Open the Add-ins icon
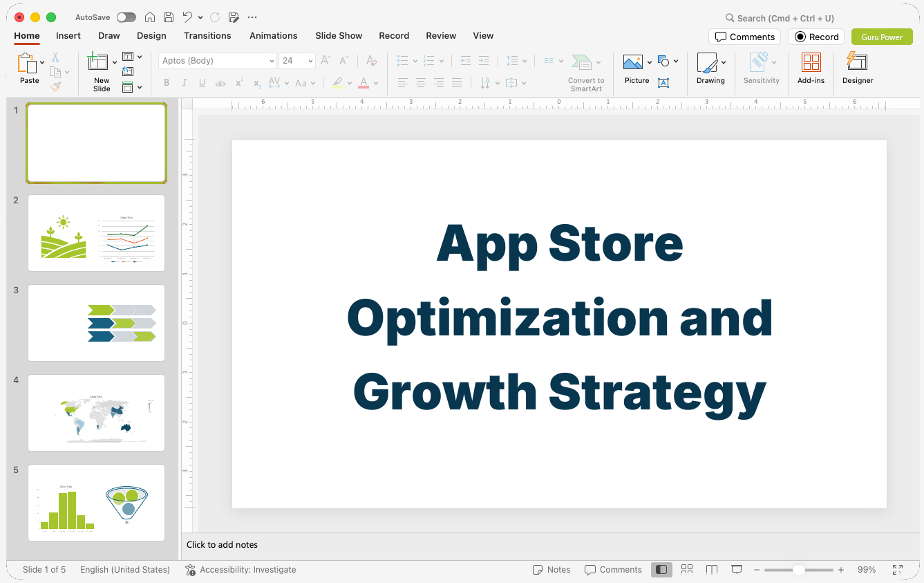Viewport: 924px width, 583px height. click(x=811, y=63)
